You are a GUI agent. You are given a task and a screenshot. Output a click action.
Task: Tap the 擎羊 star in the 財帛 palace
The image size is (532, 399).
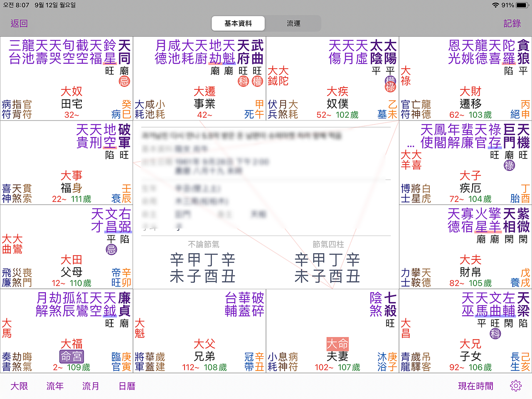495,220
